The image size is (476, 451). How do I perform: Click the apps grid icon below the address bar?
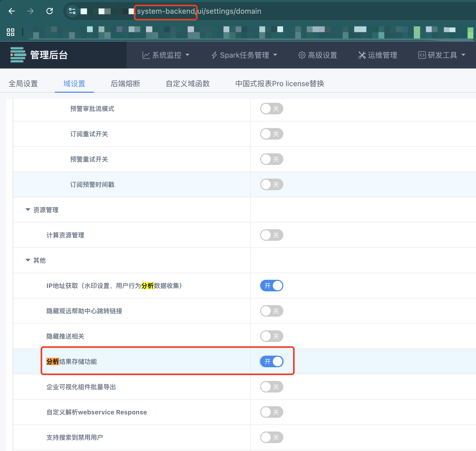(11, 32)
